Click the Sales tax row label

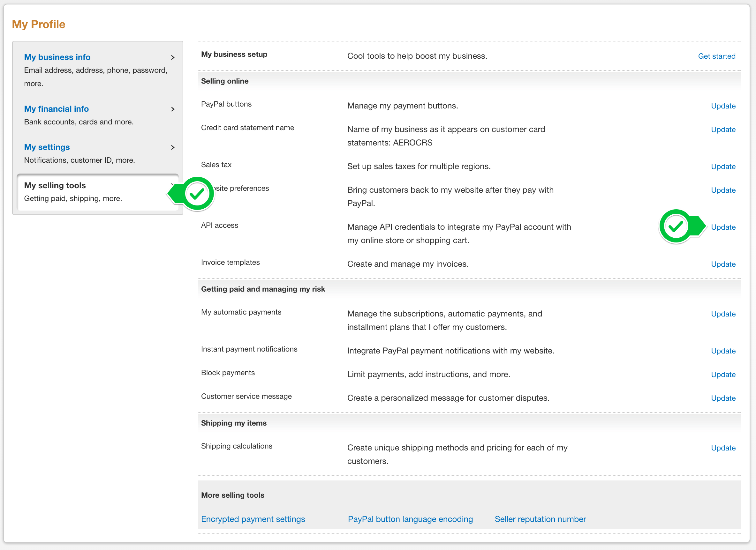[216, 165]
